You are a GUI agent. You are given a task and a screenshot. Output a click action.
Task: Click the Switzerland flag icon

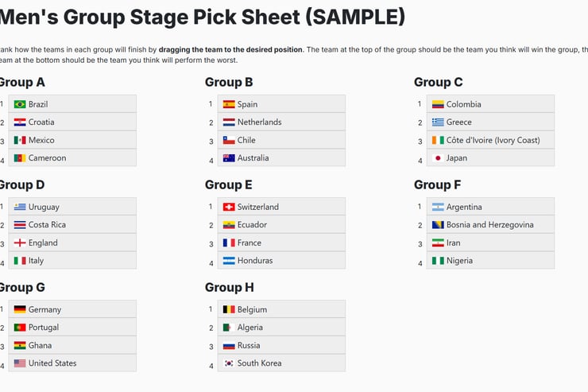(229, 207)
